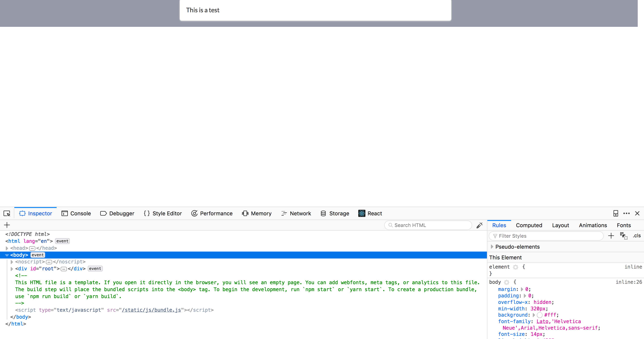This screenshot has width=644, height=339.
Task: Activate the element picker icon
Action: [x=7, y=213]
